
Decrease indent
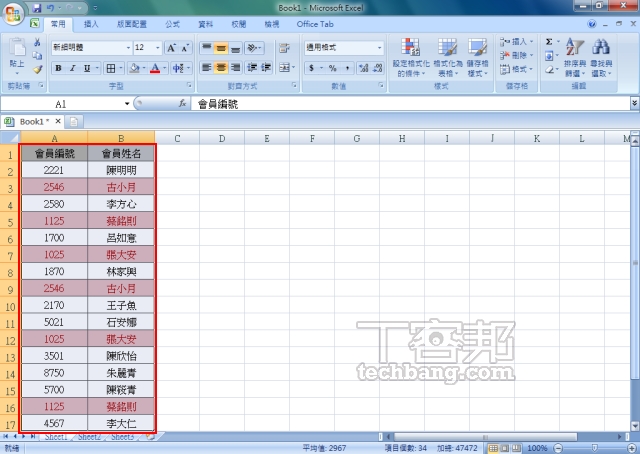[x=252, y=67]
